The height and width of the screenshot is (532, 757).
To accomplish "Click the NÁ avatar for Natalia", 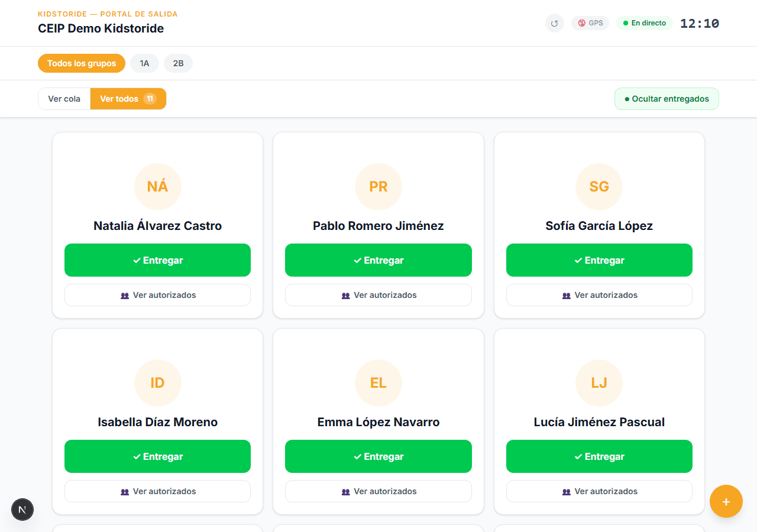I will coord(157,187).
